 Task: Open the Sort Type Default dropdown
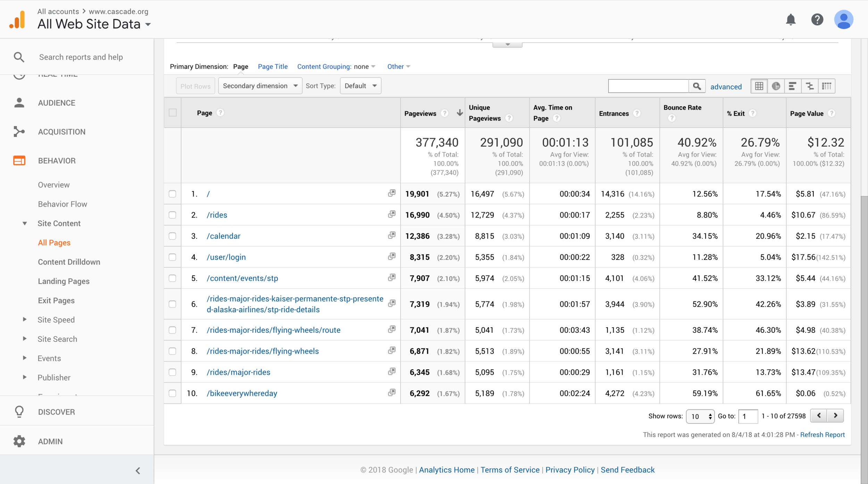[360, 86]
